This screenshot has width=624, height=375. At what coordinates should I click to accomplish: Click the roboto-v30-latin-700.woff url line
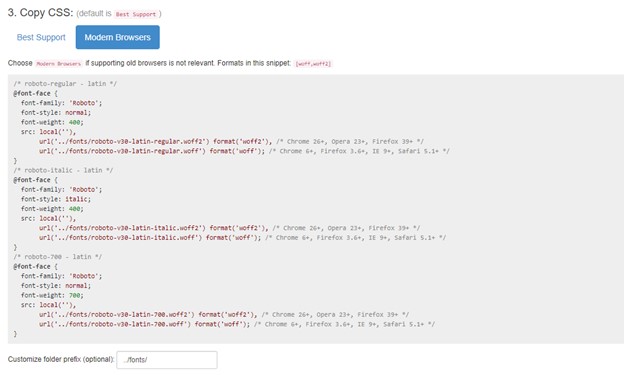click(x=237, y=324)
